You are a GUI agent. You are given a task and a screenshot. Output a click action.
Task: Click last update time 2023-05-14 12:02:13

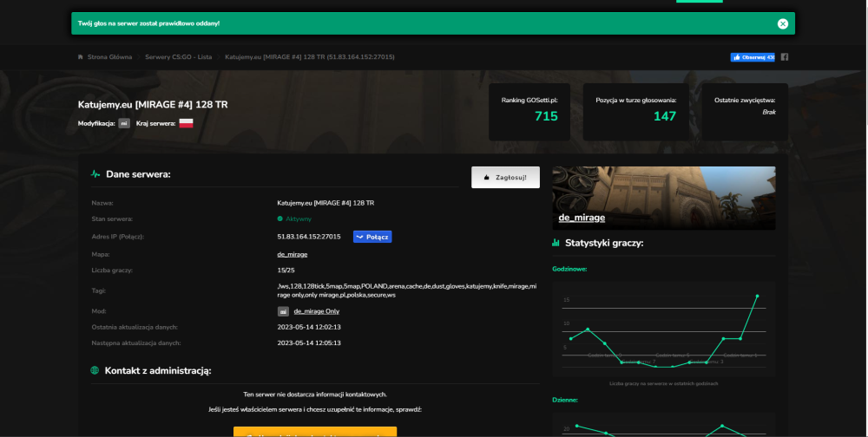pos(309,327)
